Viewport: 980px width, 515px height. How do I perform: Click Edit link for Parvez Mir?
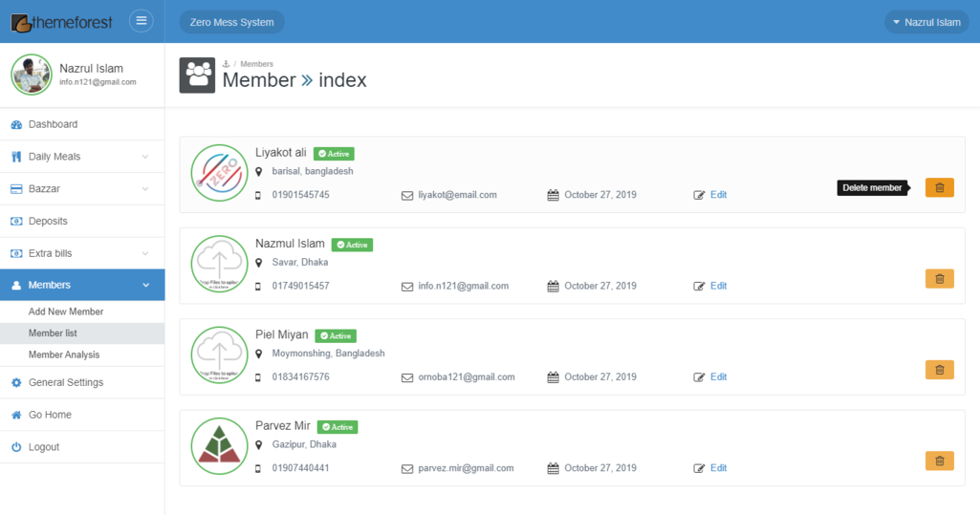717,468
